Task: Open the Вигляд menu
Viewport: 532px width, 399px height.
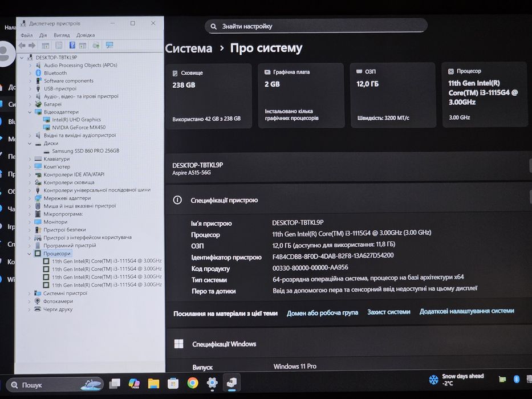Action: [x=62, y=35]
